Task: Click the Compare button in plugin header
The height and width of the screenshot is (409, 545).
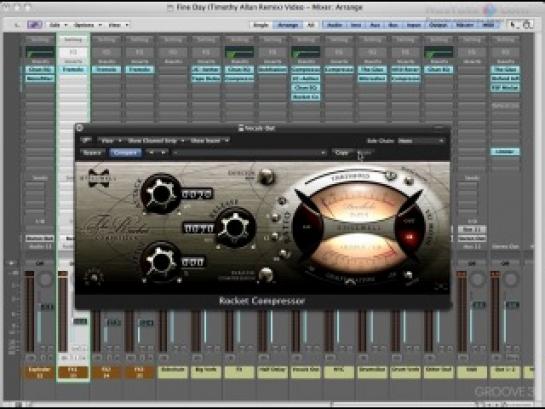Action: pos(125,153)
